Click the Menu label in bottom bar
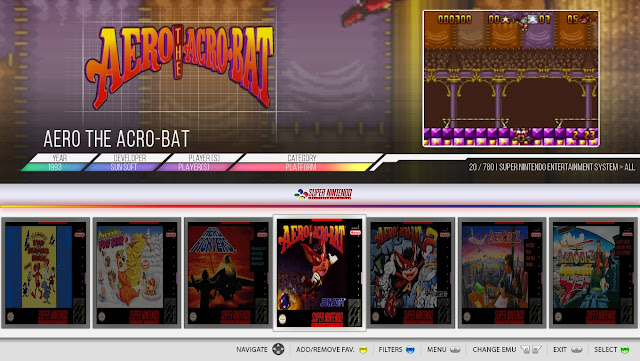640x361 pixels. [436, 350]
